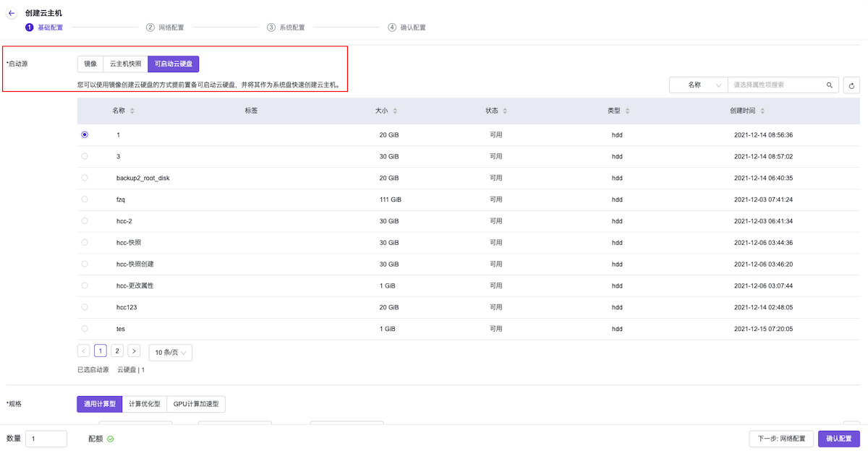This screenshot has height=451, width=868.
Task: Click the refresh icon next to search
Action: (851, 85)
